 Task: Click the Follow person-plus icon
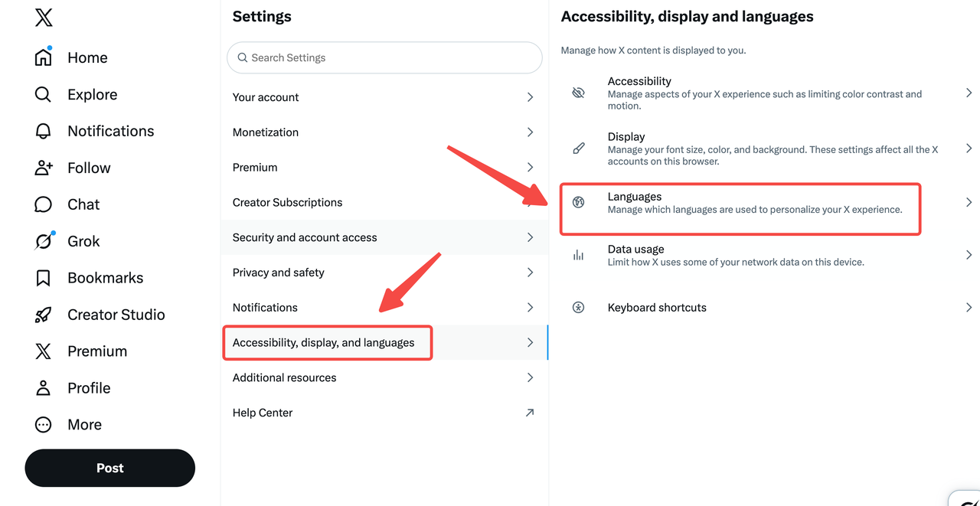(44, 168)
